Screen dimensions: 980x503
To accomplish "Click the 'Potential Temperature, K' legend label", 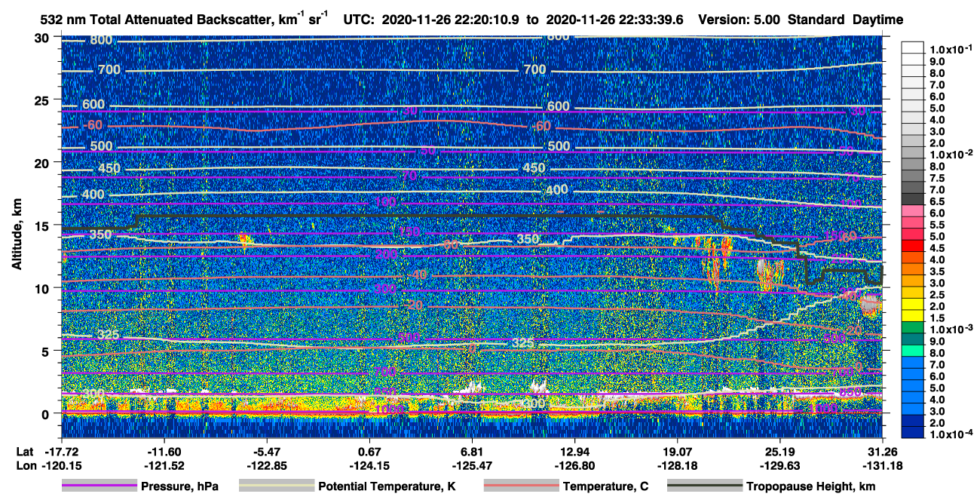I will click(387, 487).
